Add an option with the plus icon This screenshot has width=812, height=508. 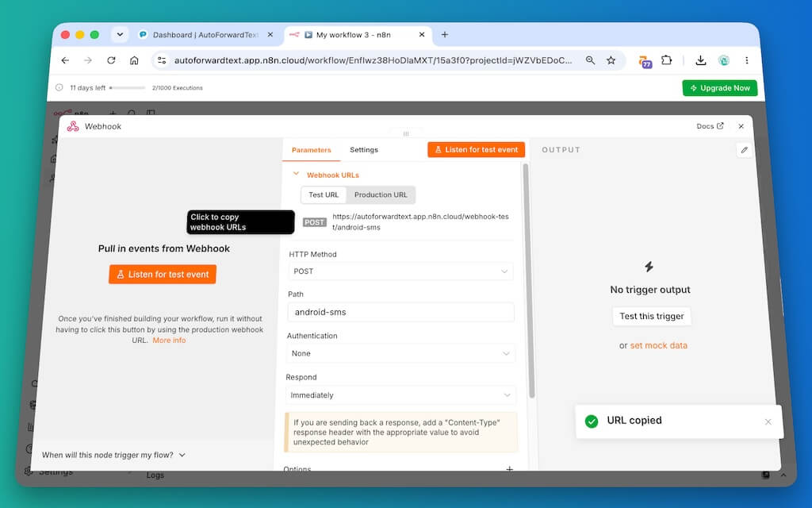[510, 468]
